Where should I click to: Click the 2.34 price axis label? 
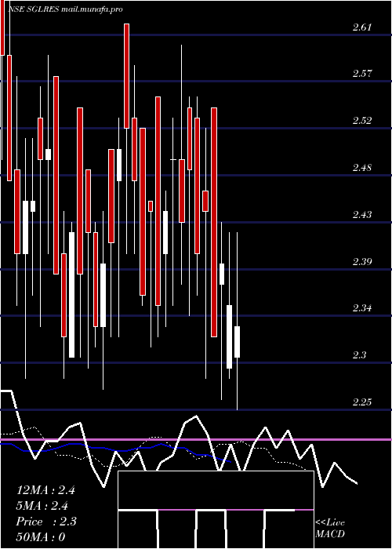(x=361, y=308)
